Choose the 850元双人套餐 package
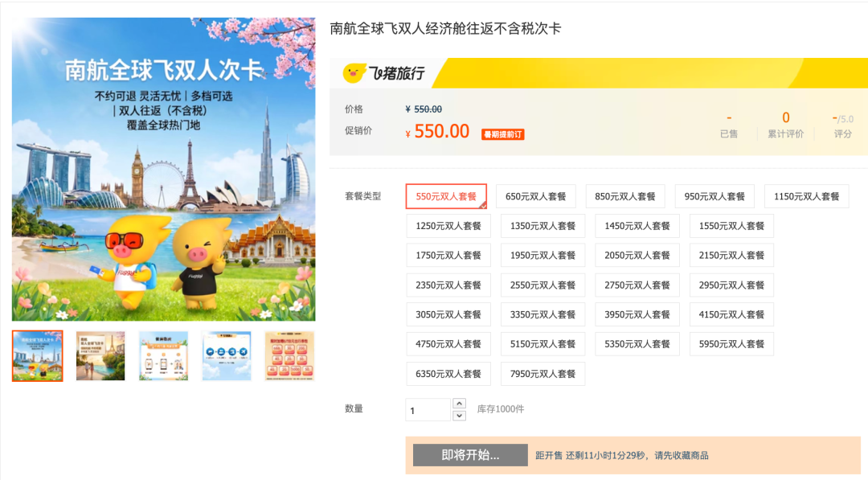868x480 pixels. click(625, 196)
